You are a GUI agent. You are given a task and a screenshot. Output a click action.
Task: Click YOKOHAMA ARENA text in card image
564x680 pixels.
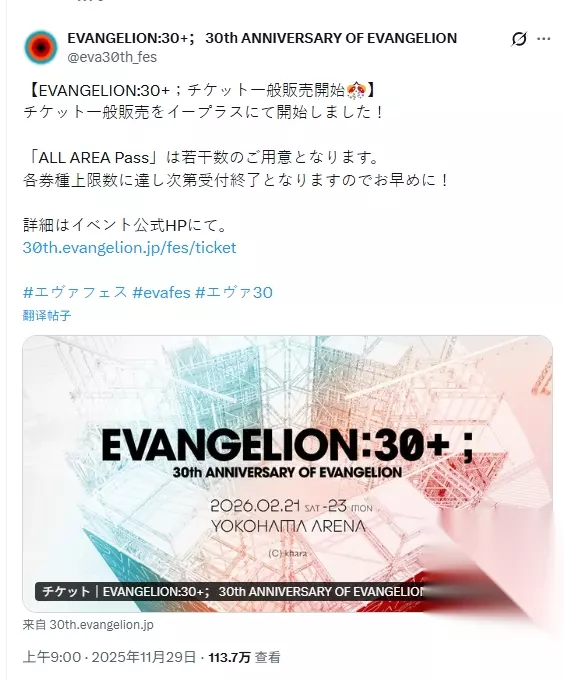[x=288, y=526]
